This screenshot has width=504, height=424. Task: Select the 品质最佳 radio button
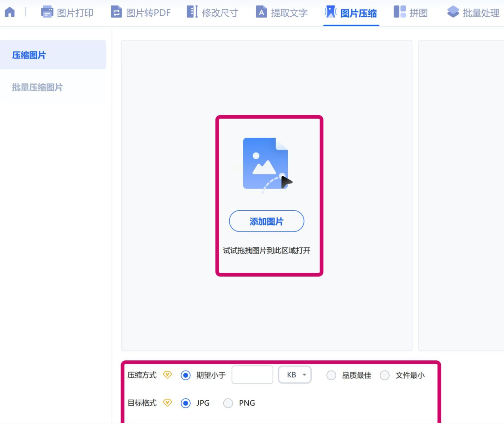click(331, 375)
